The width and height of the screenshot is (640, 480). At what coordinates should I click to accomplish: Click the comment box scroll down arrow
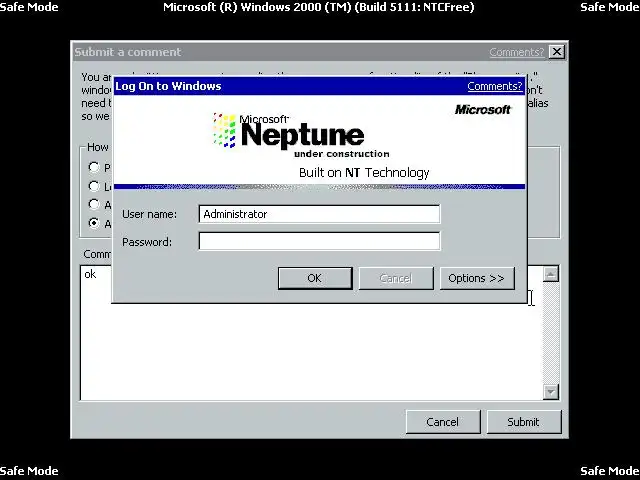551,392
